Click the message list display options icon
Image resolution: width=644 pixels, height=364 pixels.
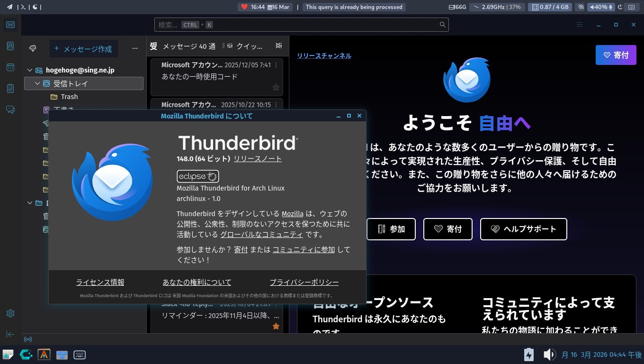coord(279,46)
